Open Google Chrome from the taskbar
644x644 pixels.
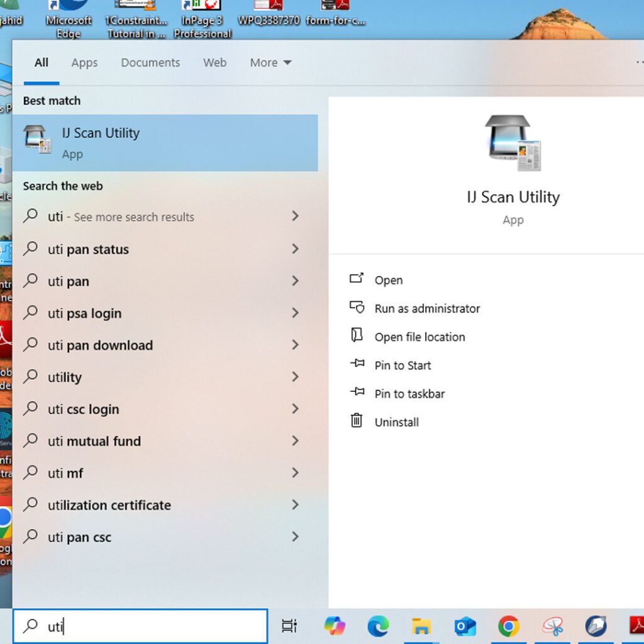(508, 626)
